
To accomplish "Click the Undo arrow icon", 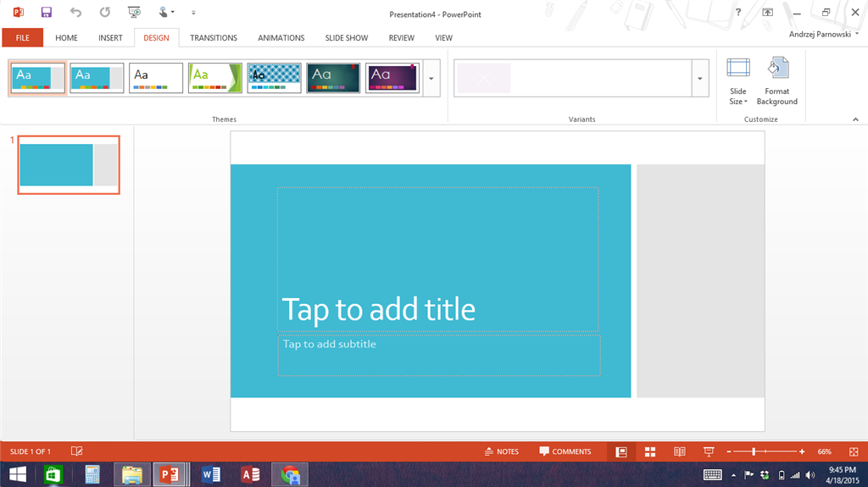I will coord(75,12).
